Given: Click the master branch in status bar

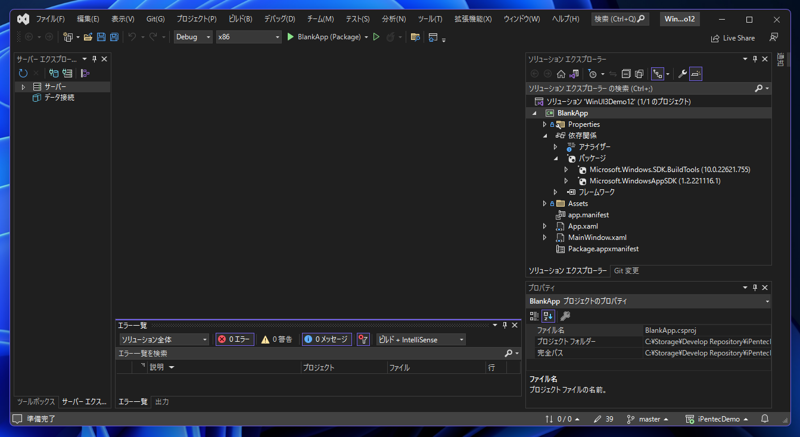Looking at the screenshot, I should pos(647,419).
